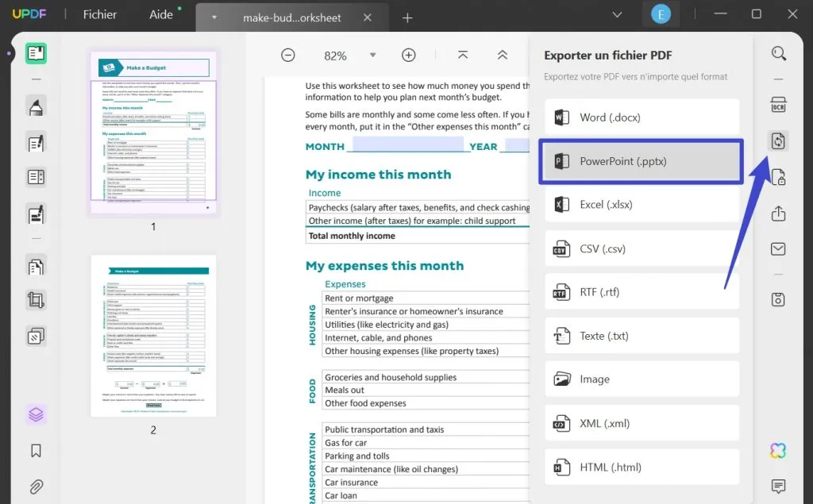Screen dimensions: 813x504
Task: Select PowerPoint (.pptx) export format
Action: click(x=641, y=161)
